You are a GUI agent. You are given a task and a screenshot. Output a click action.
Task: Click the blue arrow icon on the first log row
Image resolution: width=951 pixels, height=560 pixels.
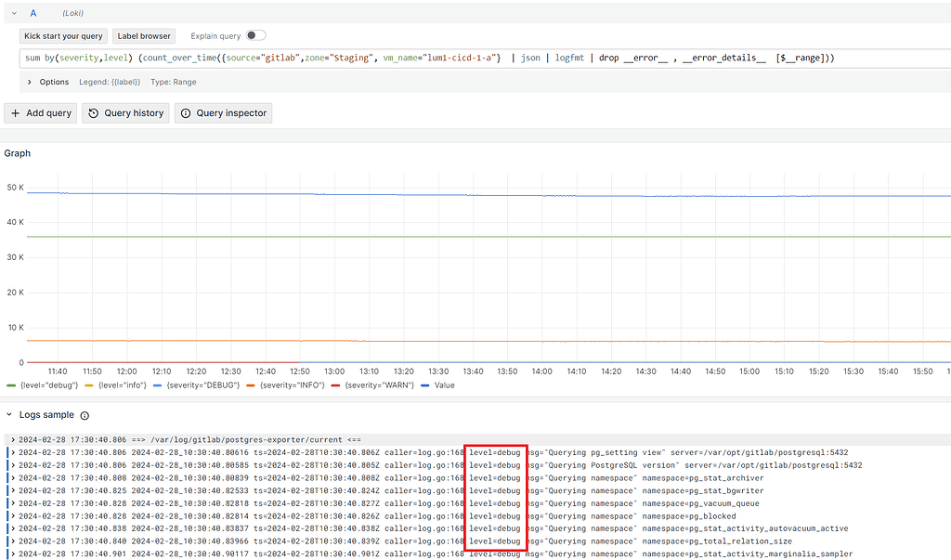click(x=11, y=439)
